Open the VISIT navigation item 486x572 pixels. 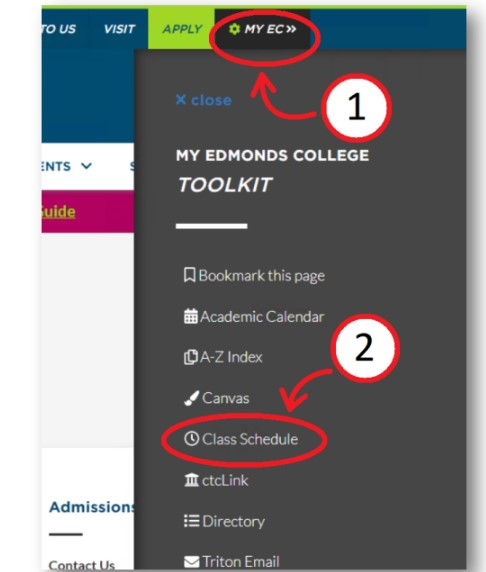119,29
